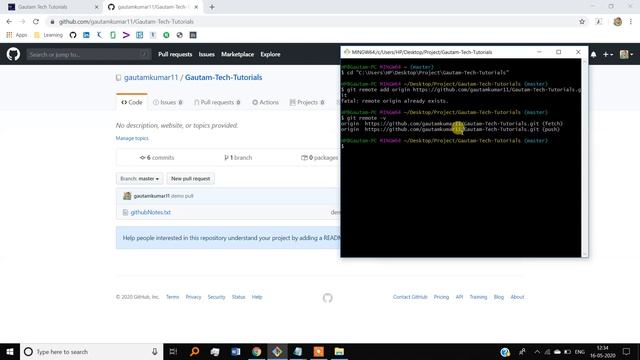Open the Projects tab

(x=307, y=102)
